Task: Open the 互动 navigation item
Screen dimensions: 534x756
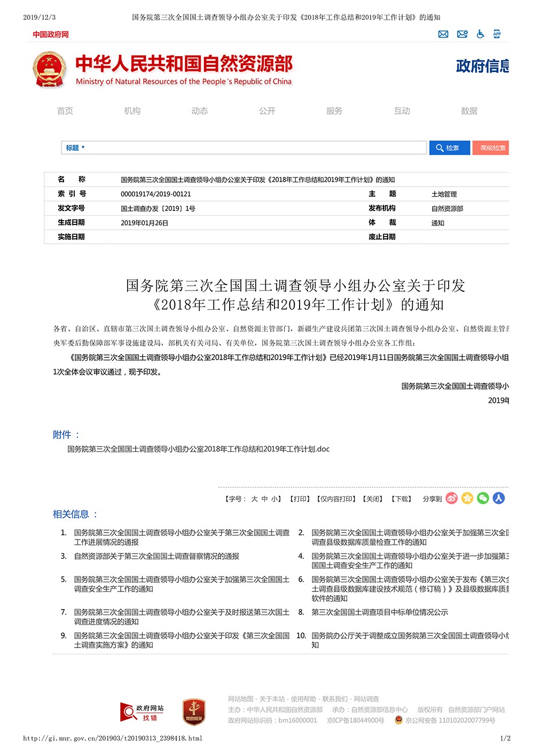Action: pos(402,111)
